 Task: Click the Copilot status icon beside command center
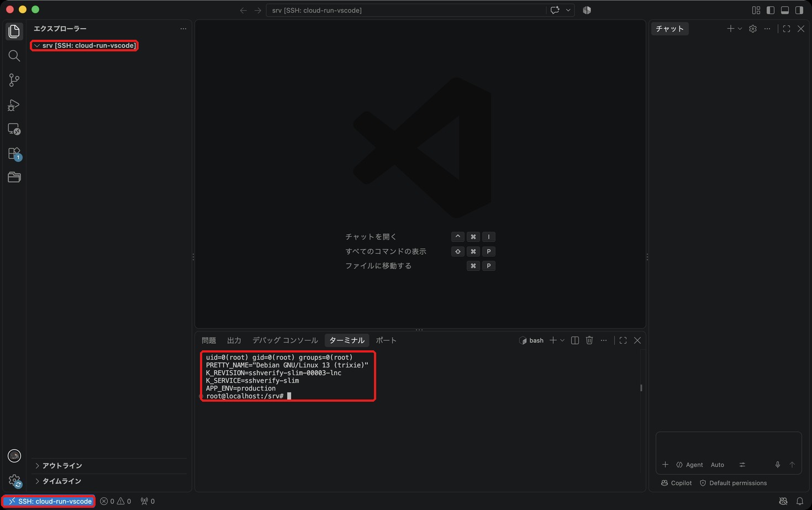(587, 10)
